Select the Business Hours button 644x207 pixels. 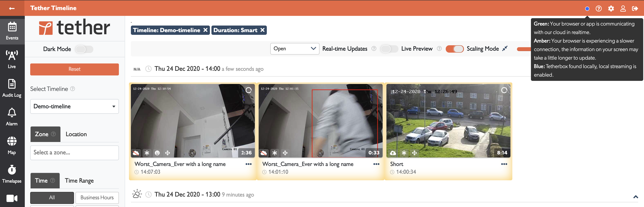97,198
